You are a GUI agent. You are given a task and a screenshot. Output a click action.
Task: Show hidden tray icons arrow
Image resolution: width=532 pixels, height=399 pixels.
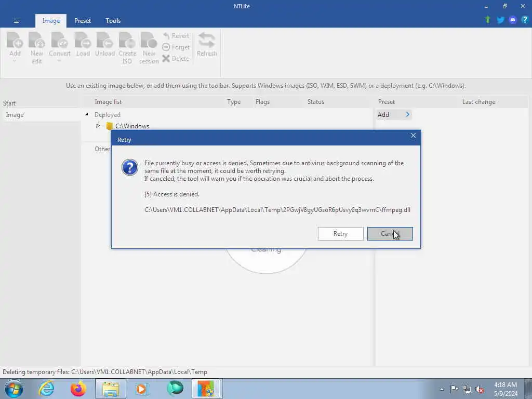[x=442, y=389]
